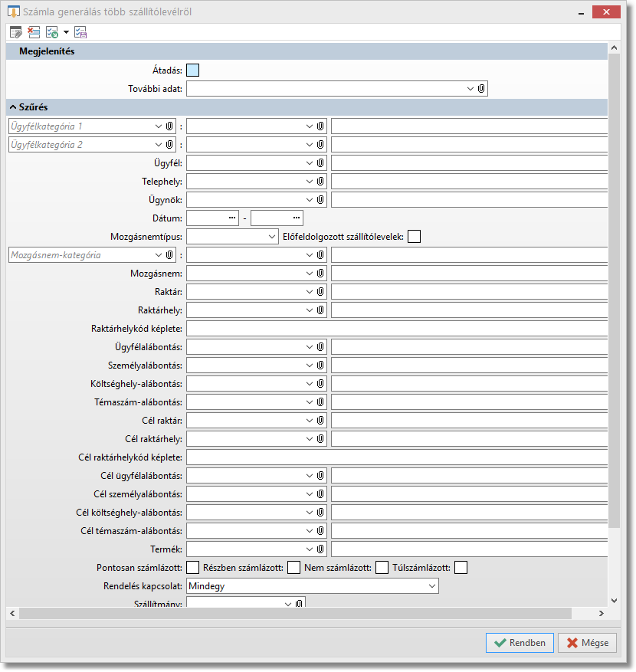Open the start date picker ellipsis in Dátum
This screenshot has width=636, height=672.
pyautogui.click(x=232, y=218)
